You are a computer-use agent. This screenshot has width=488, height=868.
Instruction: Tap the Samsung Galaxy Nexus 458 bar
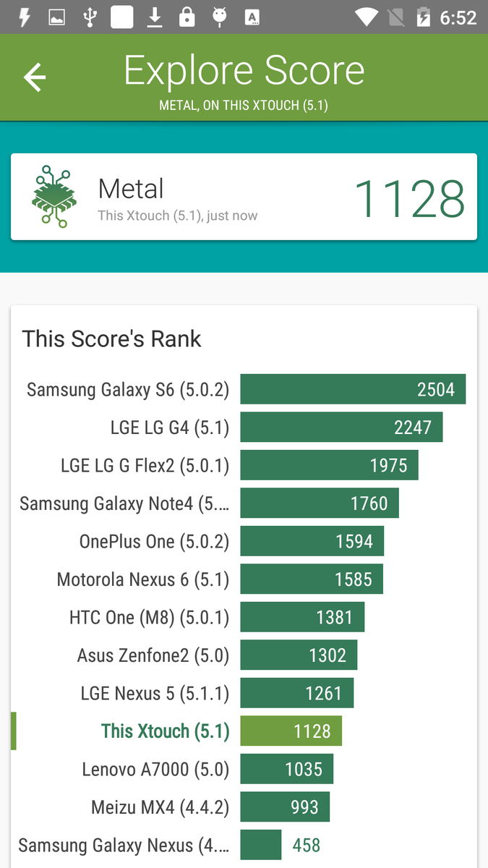click(x=261, y=845)
